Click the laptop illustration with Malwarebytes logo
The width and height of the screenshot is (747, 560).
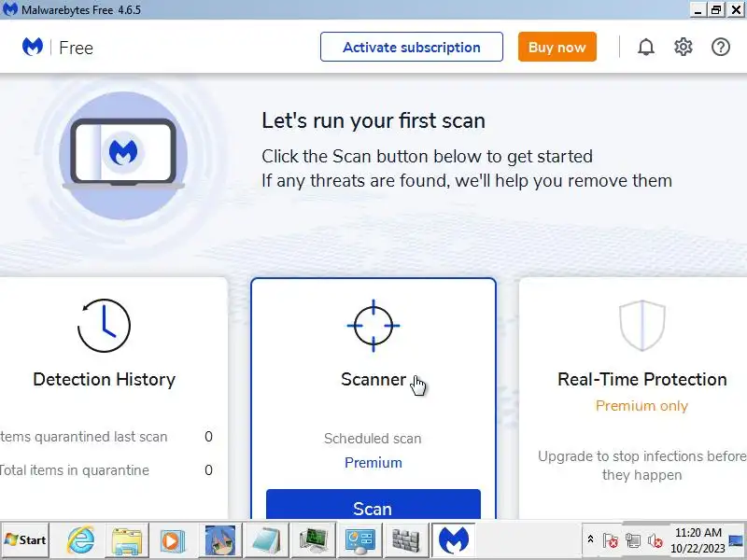(x=123, y=155)
